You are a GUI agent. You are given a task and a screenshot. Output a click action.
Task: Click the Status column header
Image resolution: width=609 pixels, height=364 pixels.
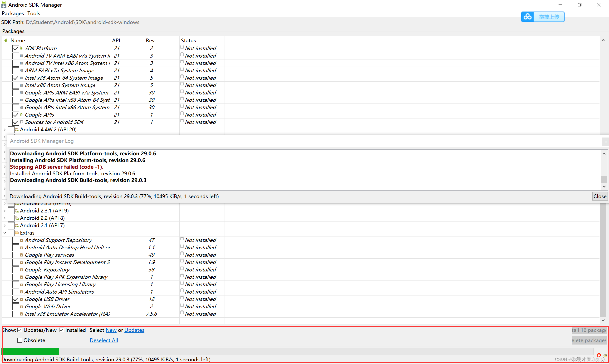click(202, 40)
